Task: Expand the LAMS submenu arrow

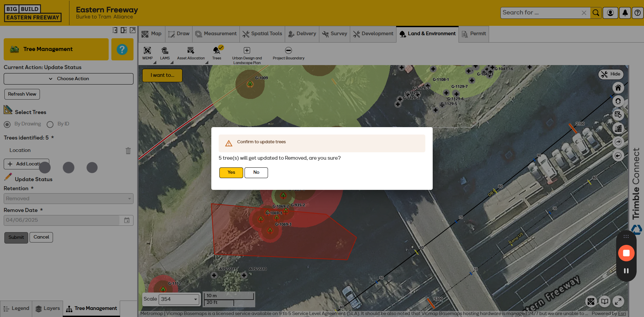Action: pos(172,63)
